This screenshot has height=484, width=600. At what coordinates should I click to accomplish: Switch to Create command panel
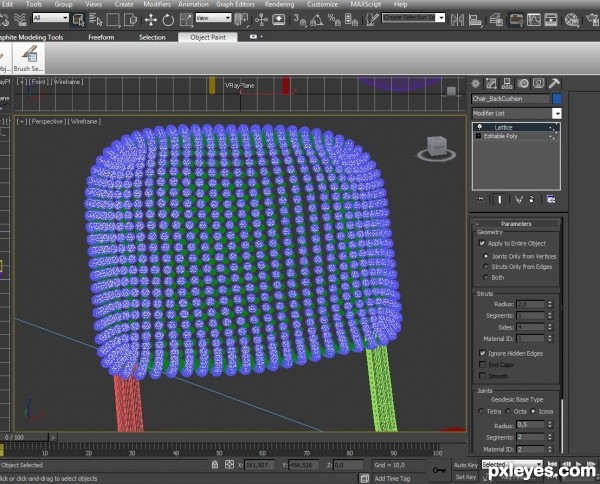coord(476,83)
